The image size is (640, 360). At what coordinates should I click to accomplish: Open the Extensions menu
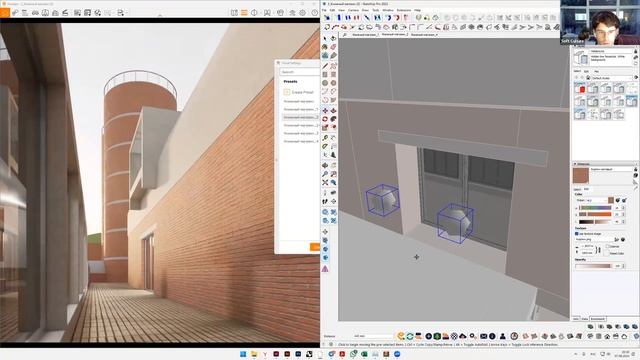[x=404, y=10]
